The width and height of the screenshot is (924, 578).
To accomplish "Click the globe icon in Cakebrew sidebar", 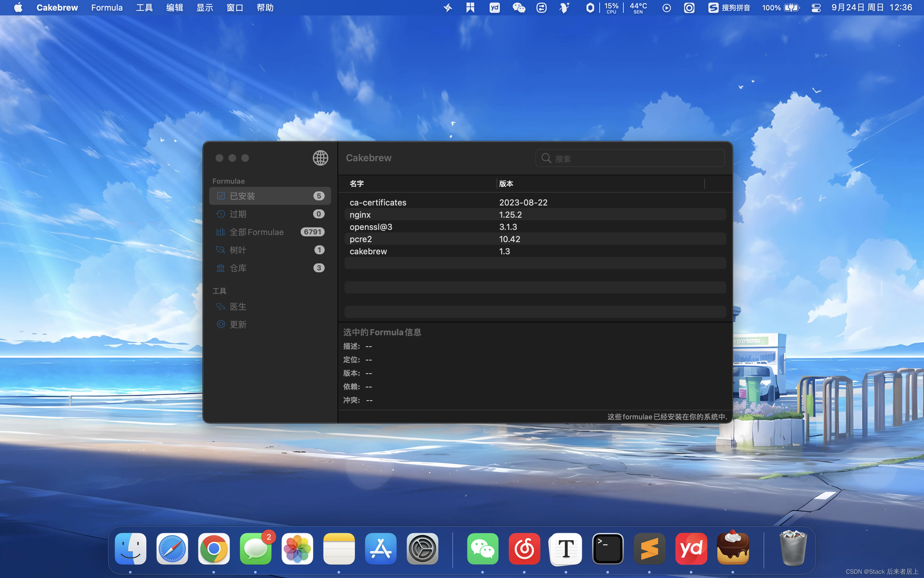I will (320, 158).
